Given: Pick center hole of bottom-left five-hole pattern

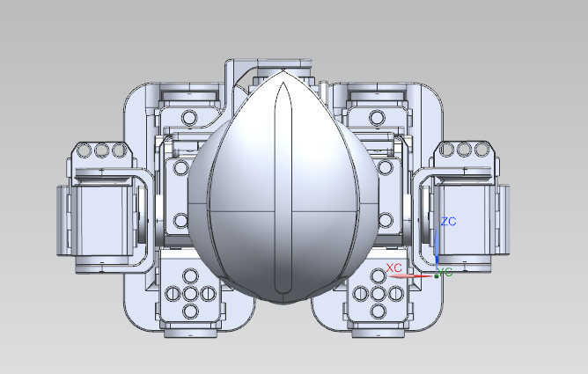Looking at the screenshot, I should tap(190, 293).
